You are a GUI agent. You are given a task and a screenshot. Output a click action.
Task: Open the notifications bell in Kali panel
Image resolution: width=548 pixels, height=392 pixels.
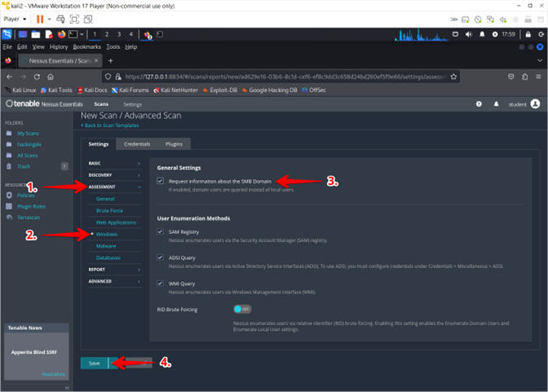pyautogui.click(x=482, y=34)
